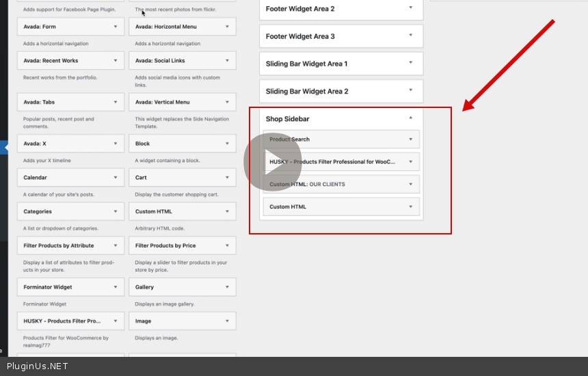Collapse the Shop Sidebar widget area
The width and height of the screenshot is (588, 376).
tap(410, 118)
